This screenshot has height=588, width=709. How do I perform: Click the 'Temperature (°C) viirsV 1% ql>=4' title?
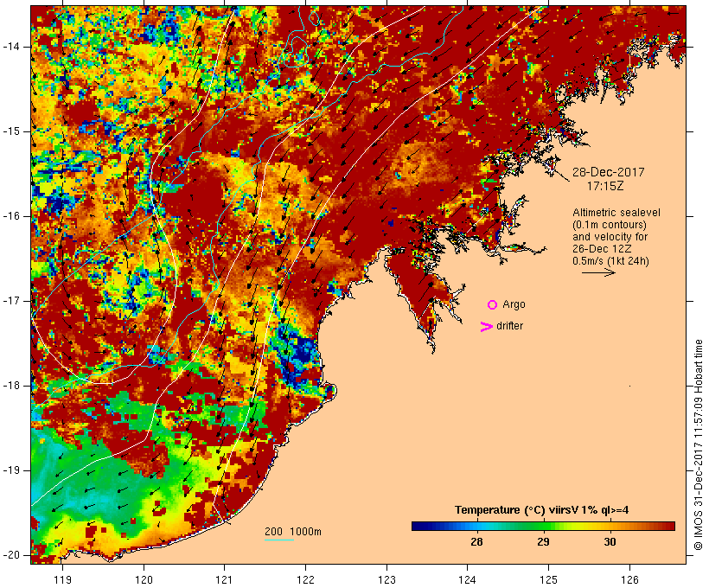click(x=542, y=510)
